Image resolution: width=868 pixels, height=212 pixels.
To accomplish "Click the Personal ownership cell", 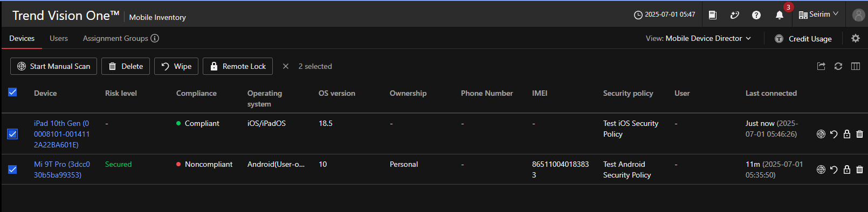I will coord(404,164).
